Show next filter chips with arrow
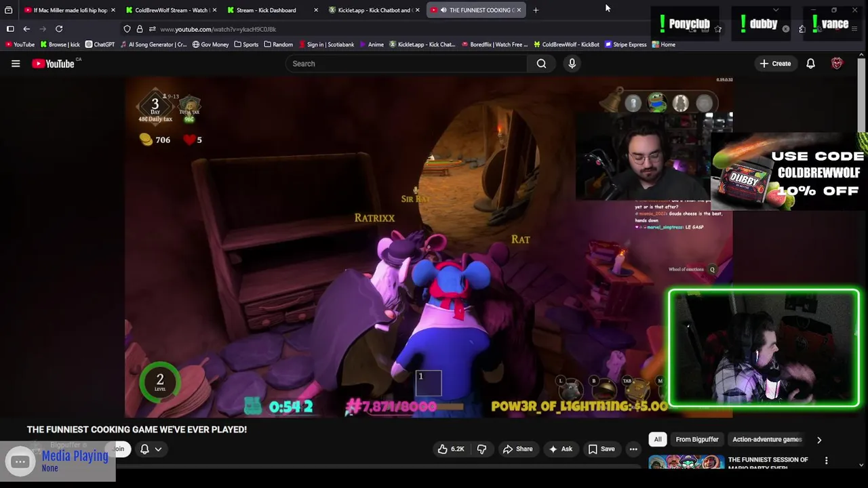 coord(819,440)
